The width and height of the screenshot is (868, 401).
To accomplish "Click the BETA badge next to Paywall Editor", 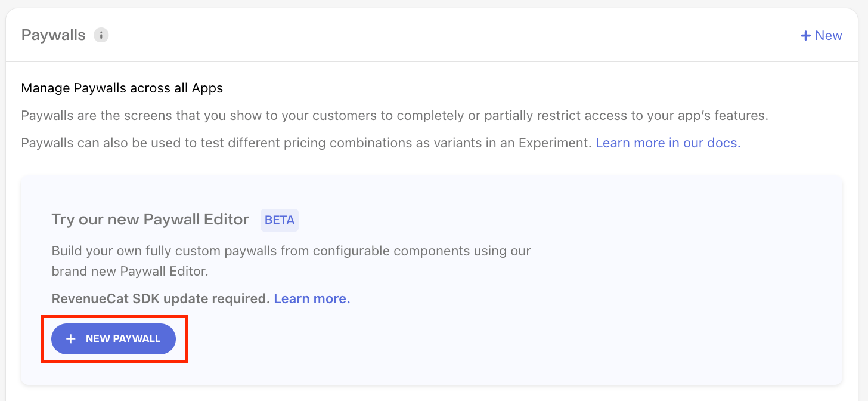I will pos(279,220).
